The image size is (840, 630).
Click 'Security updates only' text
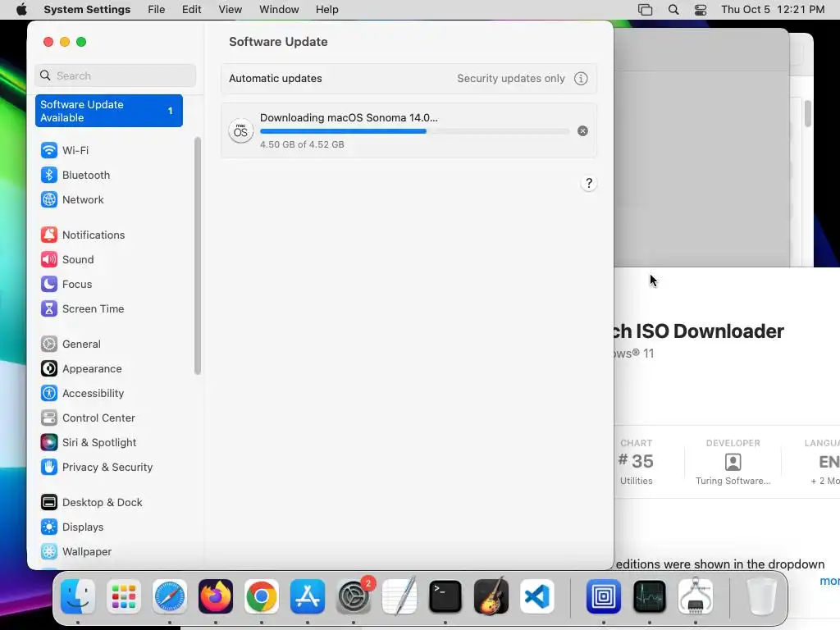pos(510,79)
